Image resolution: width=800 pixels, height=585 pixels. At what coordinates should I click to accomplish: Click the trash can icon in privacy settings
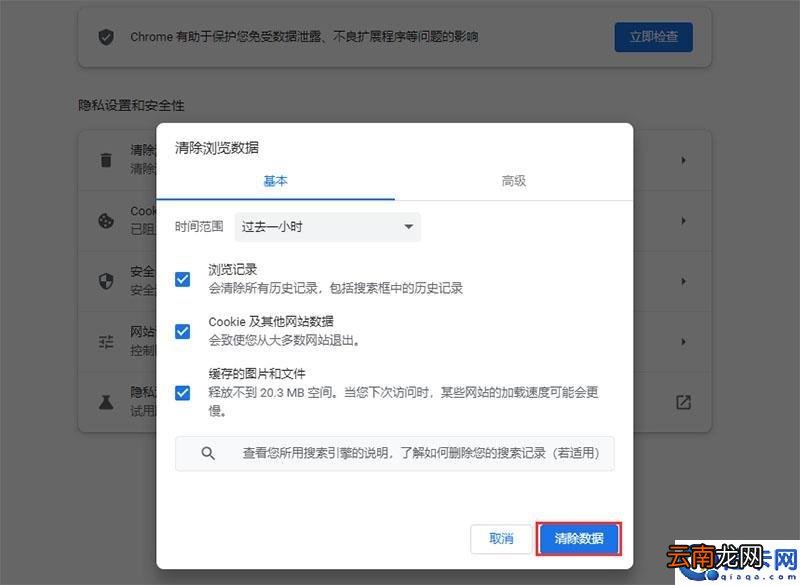tap(106, 160)
